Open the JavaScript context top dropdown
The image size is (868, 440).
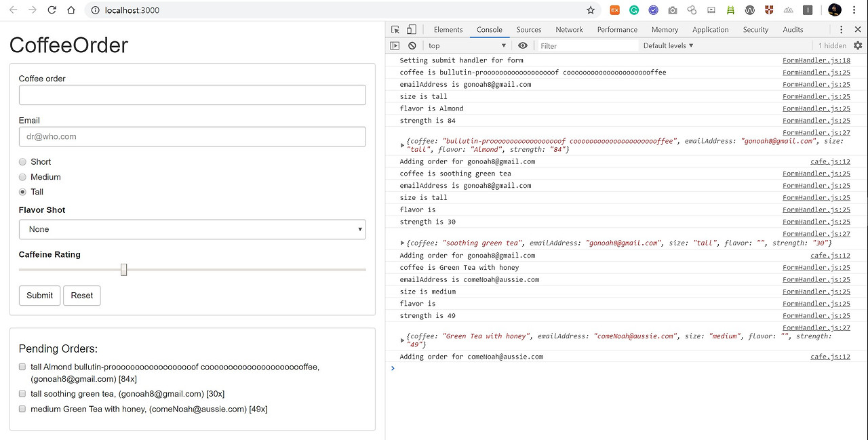[x=467, y=45]
